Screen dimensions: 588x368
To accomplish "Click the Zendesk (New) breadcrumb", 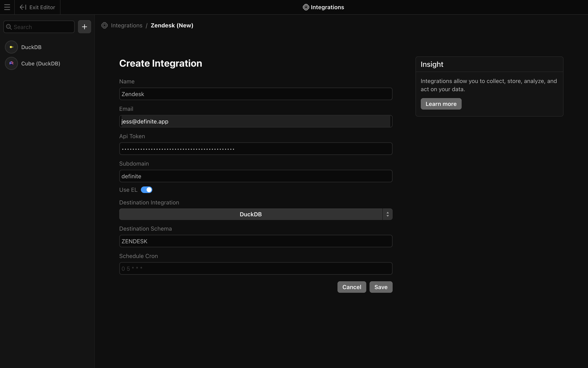I will pos(172,26).
